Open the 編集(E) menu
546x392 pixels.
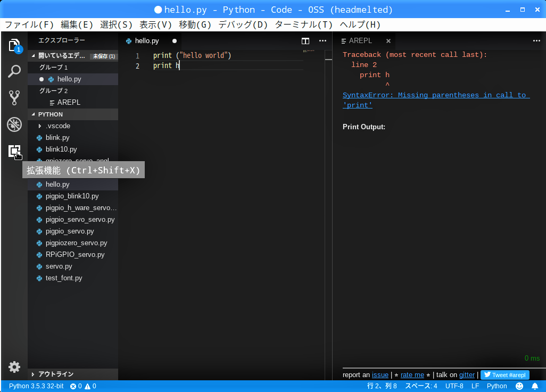point(77,24)
